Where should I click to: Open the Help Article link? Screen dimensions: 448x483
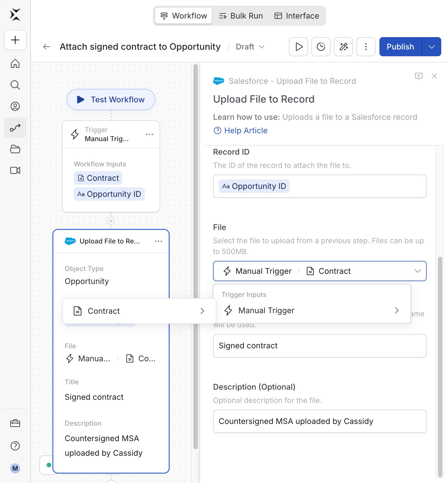[x=241, y=130]
